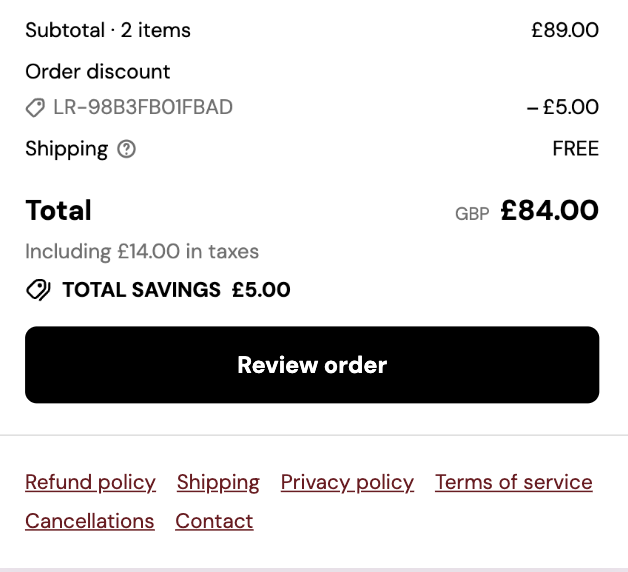Open the Shipping policy footer link
The image size is (628, 572).
pos(218,483)
